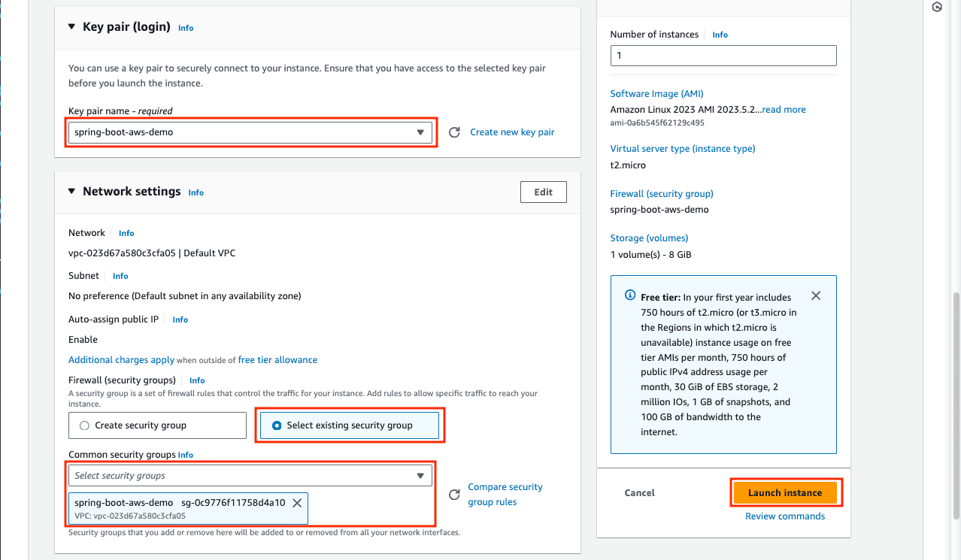Open the Select security groups dropdown
This screenshot has width=961, height=560.
pyautogui.click(x=250, y=476)
